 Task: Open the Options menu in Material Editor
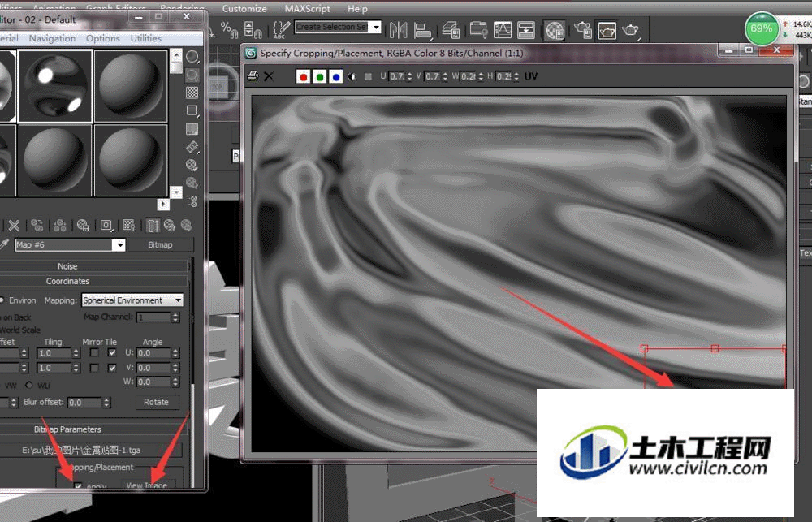point(102,38)
